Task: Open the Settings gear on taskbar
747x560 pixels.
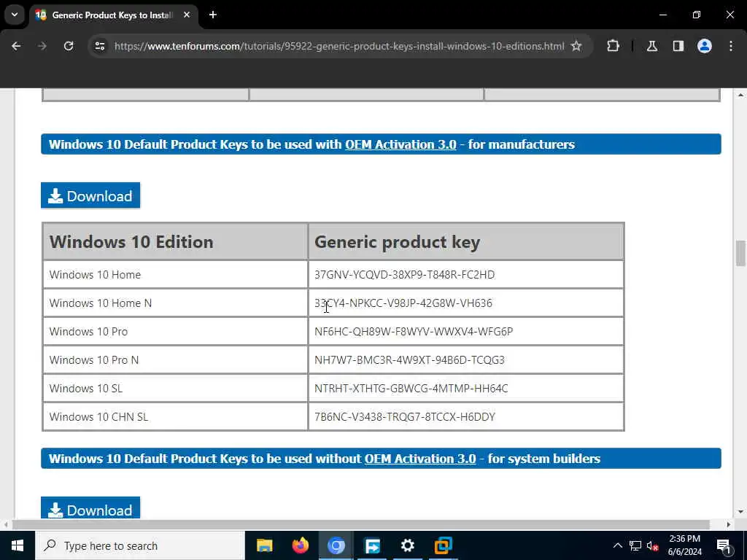Action: point(407,545)
